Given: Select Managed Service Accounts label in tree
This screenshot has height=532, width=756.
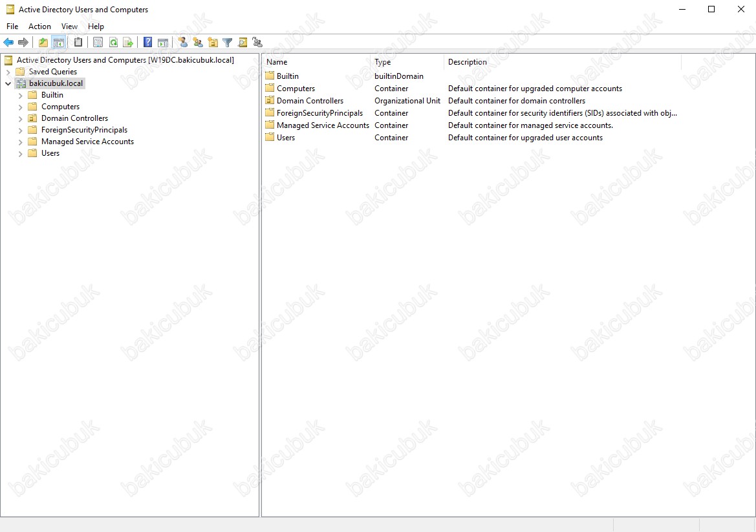Looking at the screenshot, I should click(x=88, y=141).
